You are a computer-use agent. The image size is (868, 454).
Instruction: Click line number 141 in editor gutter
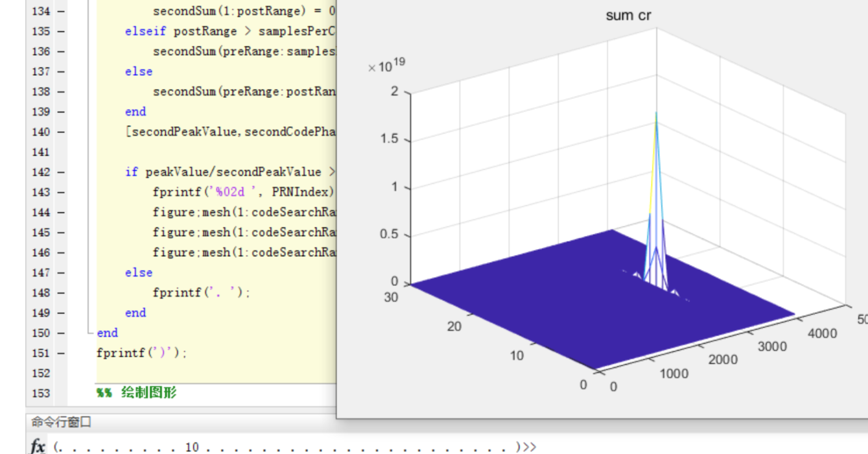[41, 152]
